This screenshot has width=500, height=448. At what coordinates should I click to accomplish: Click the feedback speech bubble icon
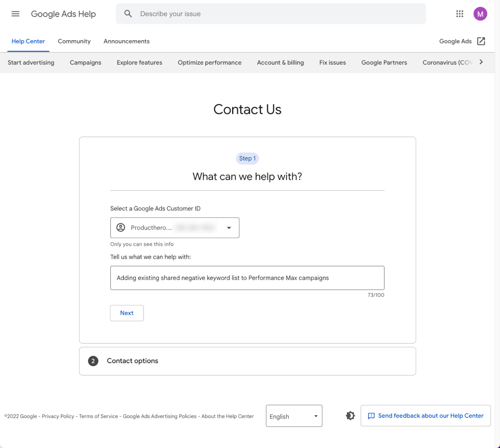pos(371,416)
